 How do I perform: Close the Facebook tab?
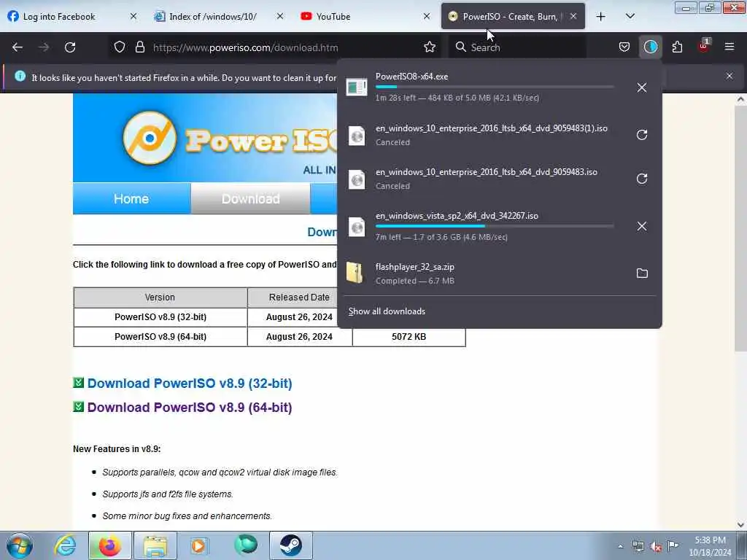pos(133,16)
